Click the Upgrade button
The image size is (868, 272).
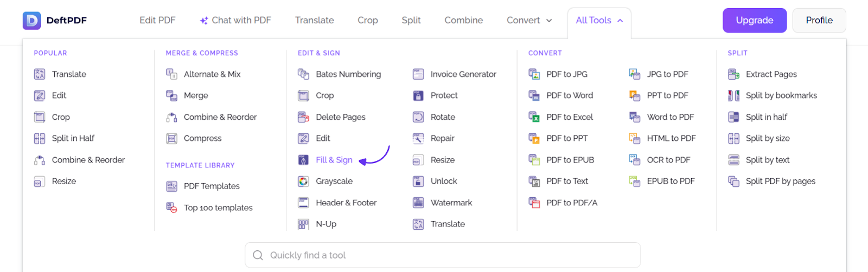(755, 21)
